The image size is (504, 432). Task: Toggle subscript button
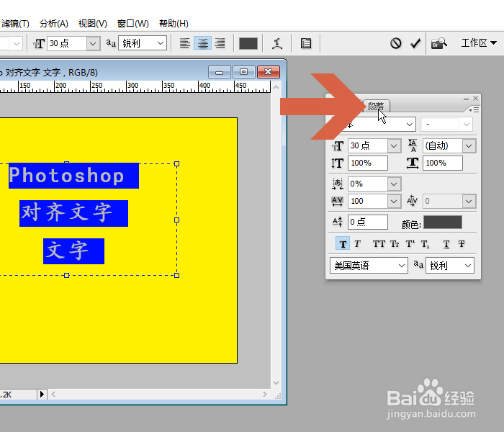click(426, 244)
